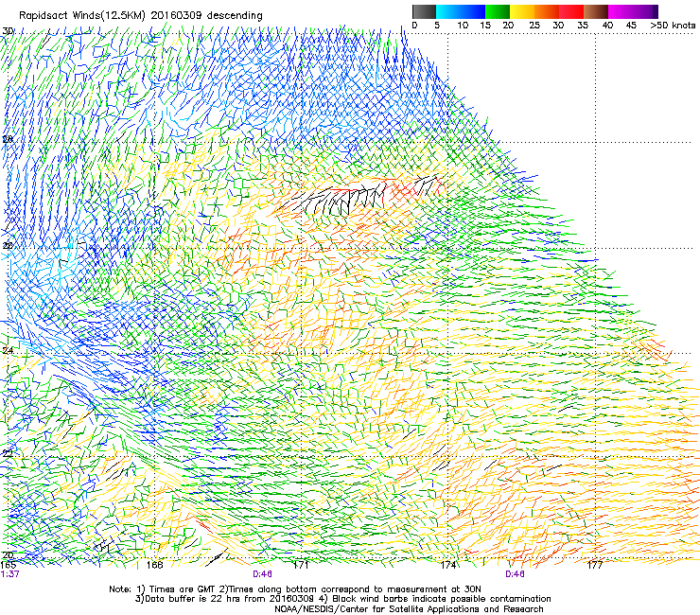Click the '45' label under the legend bar
Screen dimensions: 700x615
[x=631, y=26]
